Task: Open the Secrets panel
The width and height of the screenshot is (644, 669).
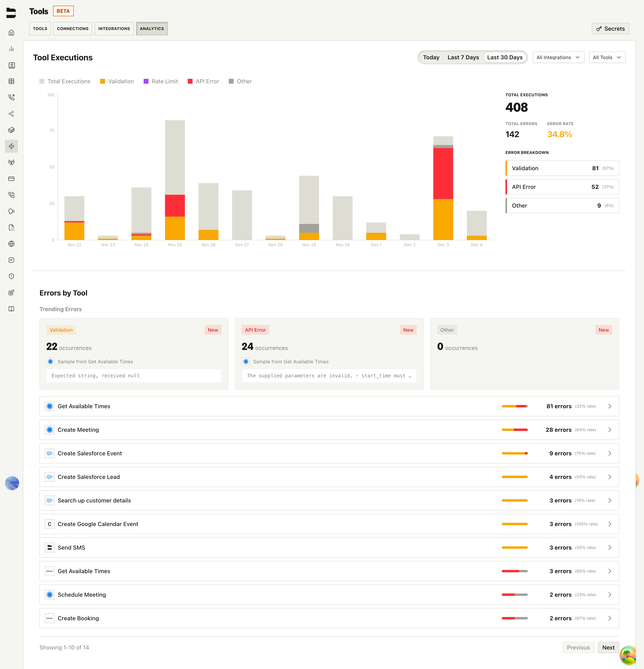Action: [x=610, y=29]
